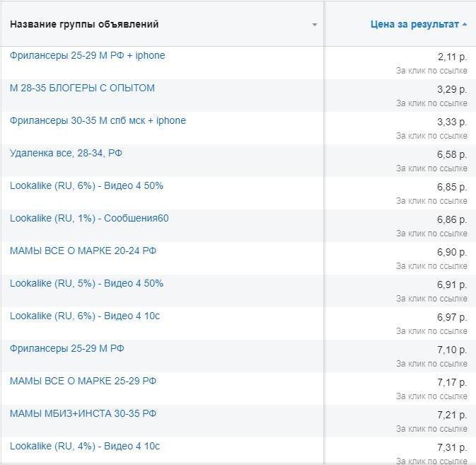Open "МАМЫ ВСЕ О МАРКЕ 25-29 РФ"
Image resolution: width=476 pixels, height=465 pixels.
click(83, 381)
